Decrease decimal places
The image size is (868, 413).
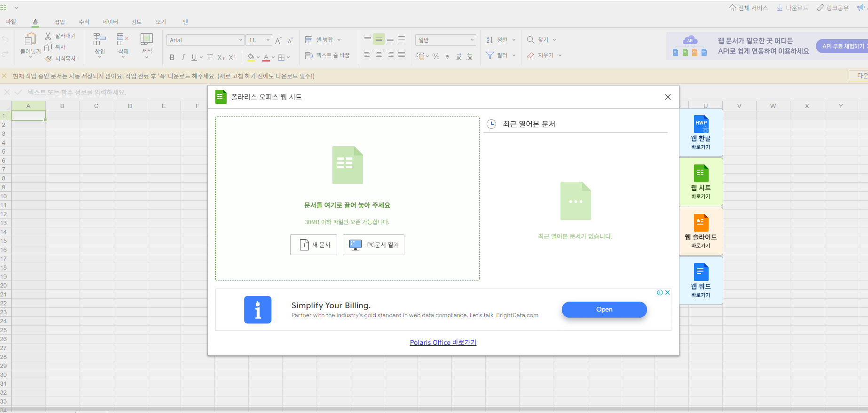tap(469, 57)
